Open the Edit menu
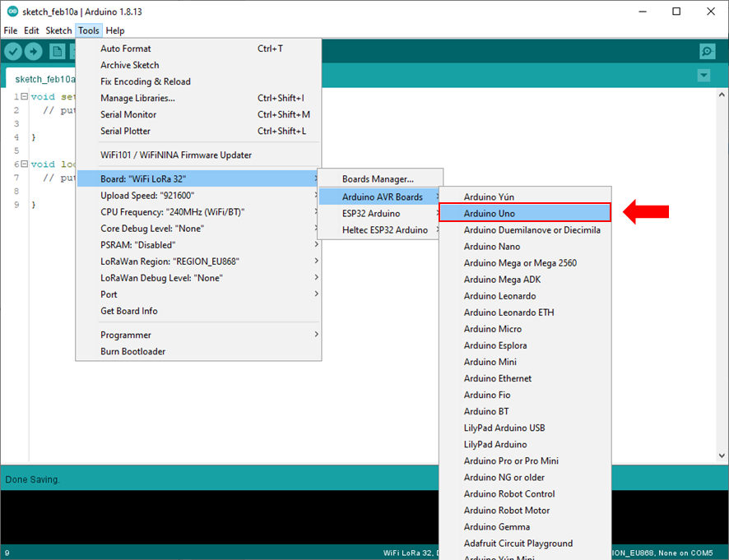This screenshot has height=560, width=729. (31, 30)
